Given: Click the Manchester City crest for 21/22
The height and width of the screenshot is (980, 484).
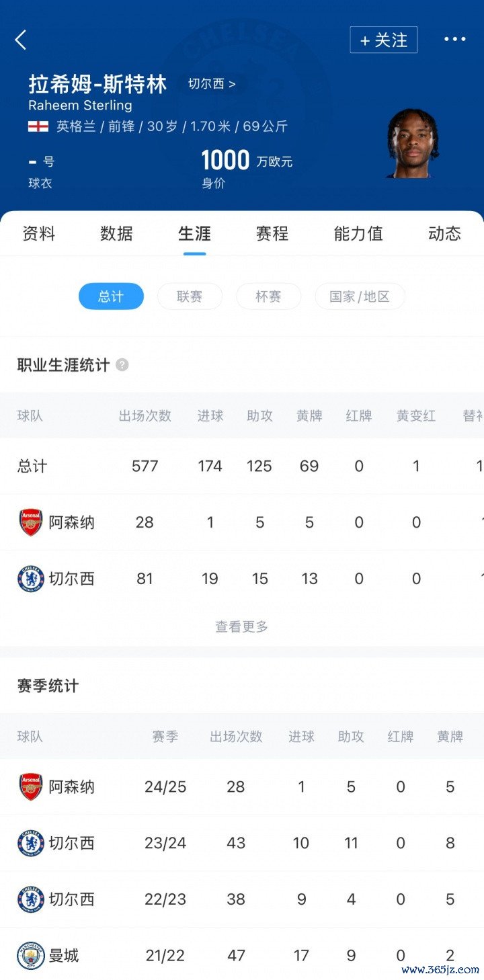Looking at the screenshot, I should coord(31,955).
